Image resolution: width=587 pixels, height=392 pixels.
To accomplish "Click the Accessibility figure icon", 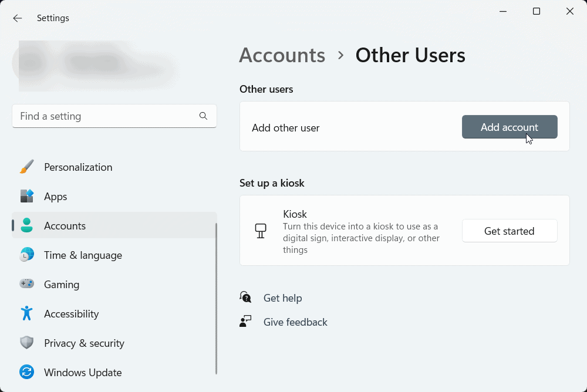I will coord(26,314).
